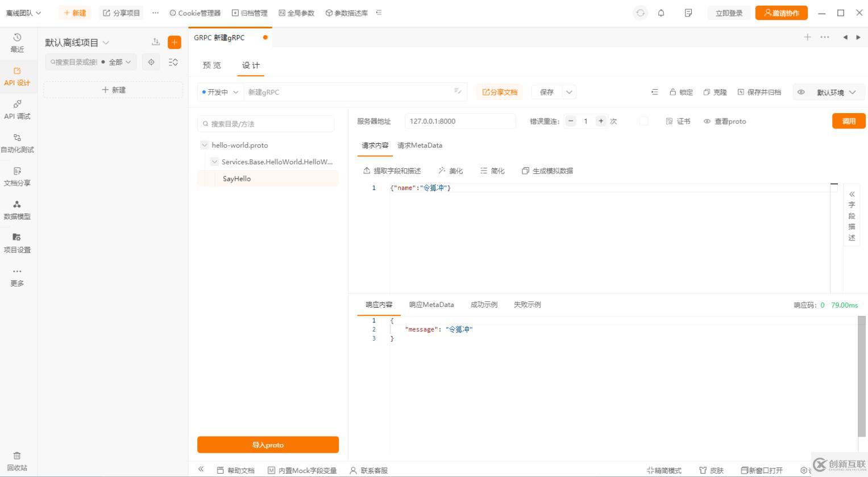
Task: Open the 默认环境 dropdown
Action: coord(833,92)
